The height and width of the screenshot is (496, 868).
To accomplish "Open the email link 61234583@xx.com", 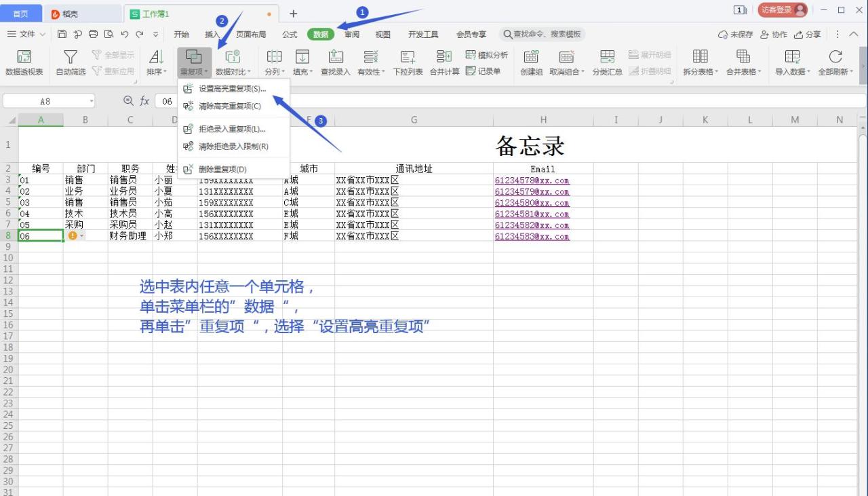I will click(532, 237).
